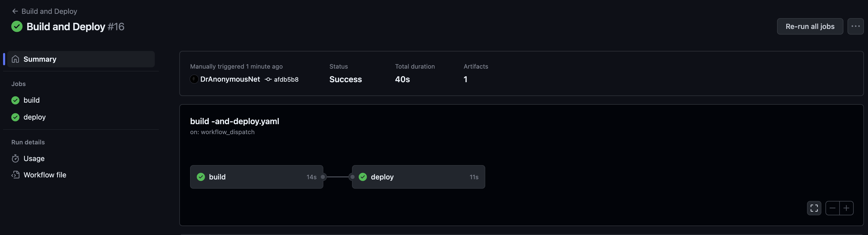This screenshot has width=868, height=235.
Task: Open the Summary home icon
Action: (15, 59)
